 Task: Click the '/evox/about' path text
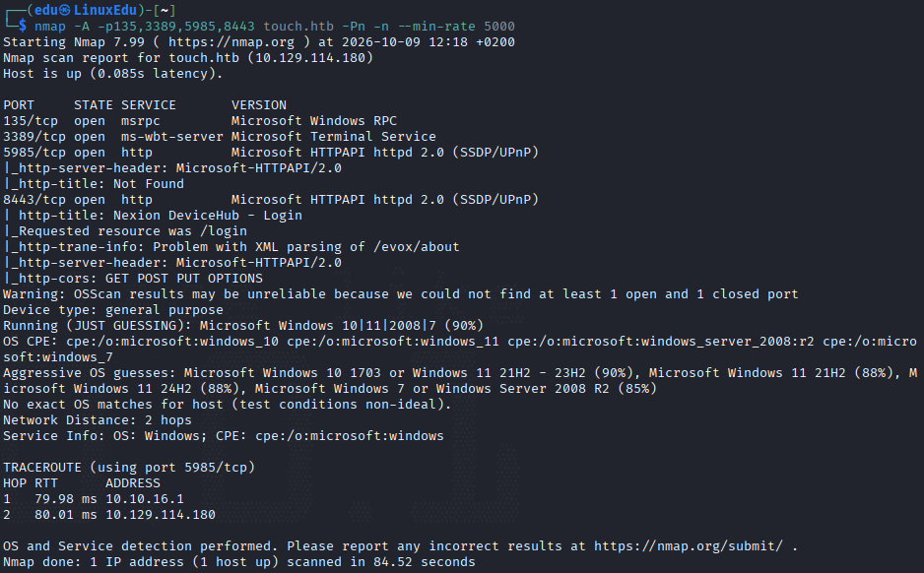(x=416, y=247)
